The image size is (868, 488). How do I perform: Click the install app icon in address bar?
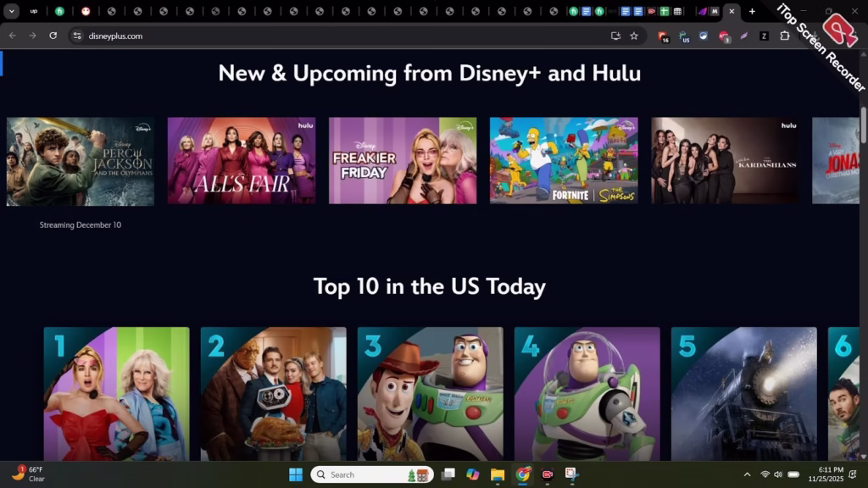615,36
